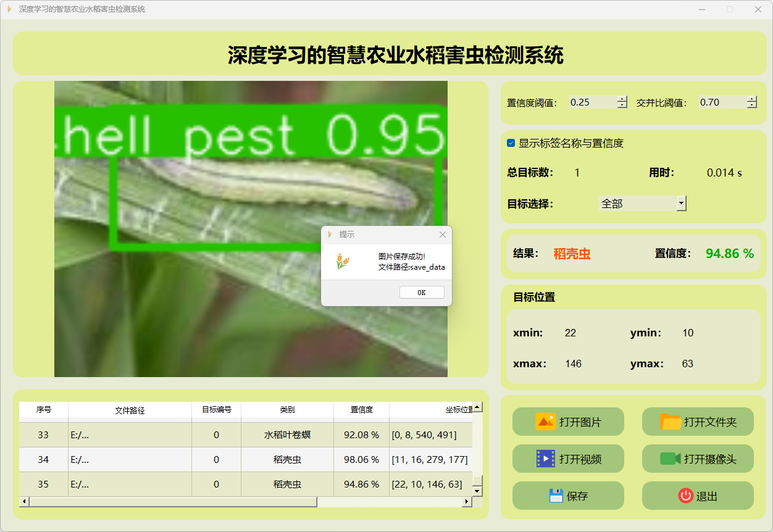This screenshot has width=773, height=532.
Task: Click the folder icon on Open Folder button
Action: point(671,422)
